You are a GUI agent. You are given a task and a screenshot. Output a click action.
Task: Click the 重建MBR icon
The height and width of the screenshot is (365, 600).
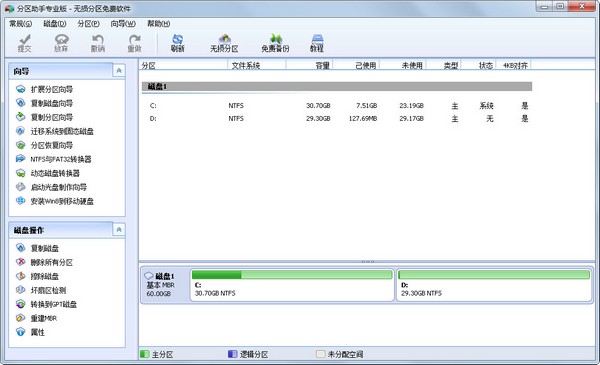click(x=21, y=318)
